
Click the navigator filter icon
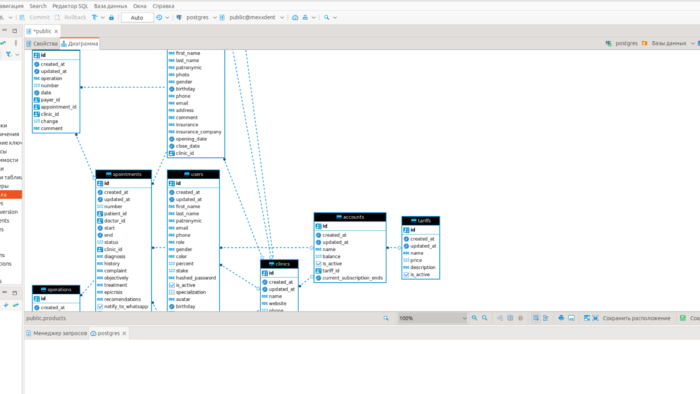pos(8,54)
